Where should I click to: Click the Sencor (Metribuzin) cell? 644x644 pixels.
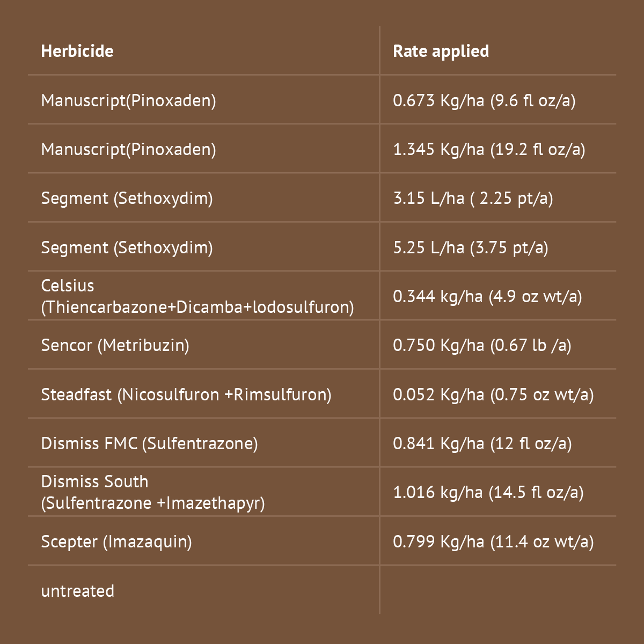click(x=115, y=345)
